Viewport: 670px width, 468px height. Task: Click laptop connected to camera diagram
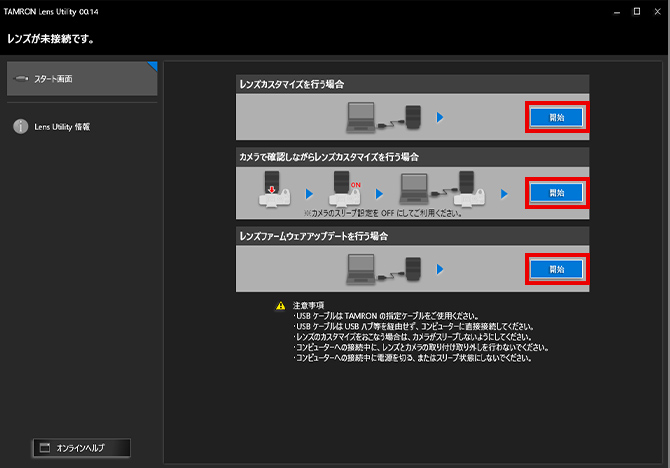(442, 189)
